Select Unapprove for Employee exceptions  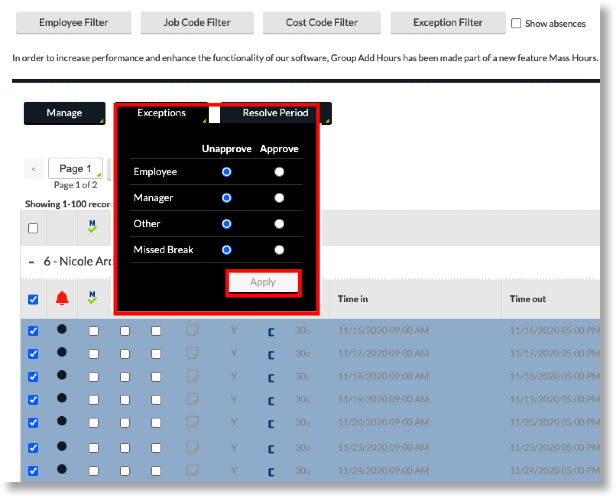226,172
